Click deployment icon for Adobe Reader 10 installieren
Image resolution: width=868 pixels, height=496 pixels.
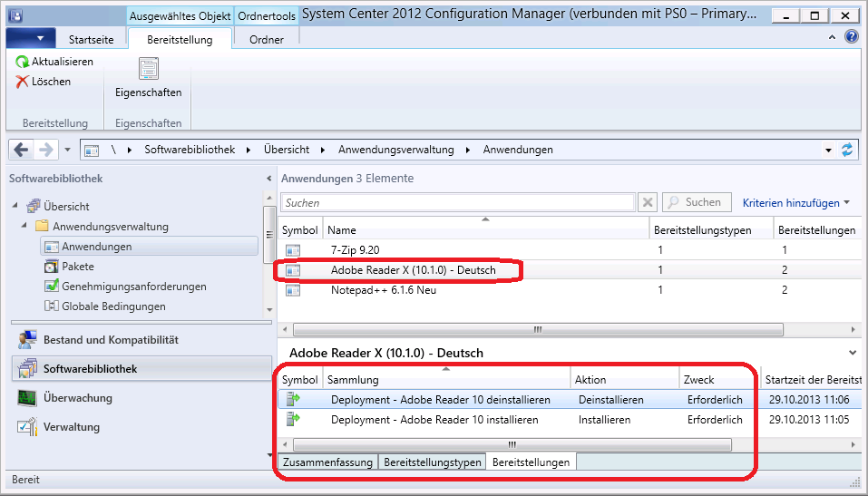point(293,419)
